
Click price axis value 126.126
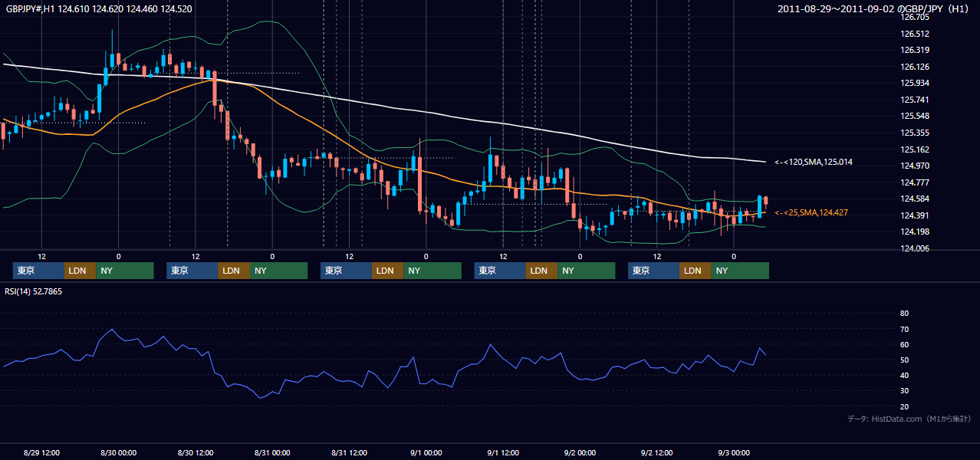(x=914, y=67)
